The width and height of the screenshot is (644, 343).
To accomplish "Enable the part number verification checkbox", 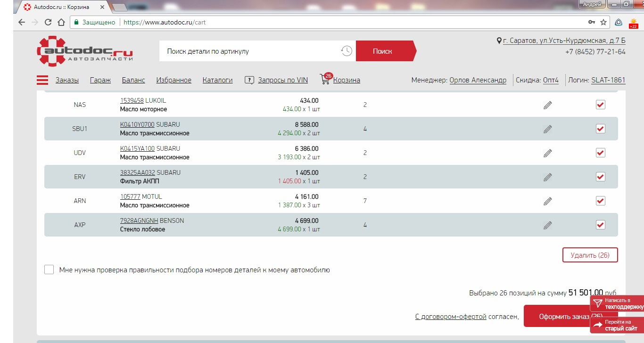I will point(49,269).
